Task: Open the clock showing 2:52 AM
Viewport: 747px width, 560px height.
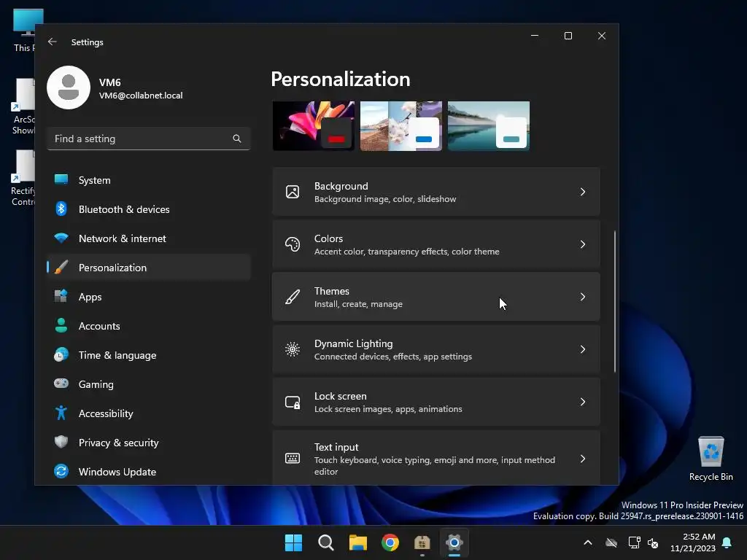Action: point(693,542)
